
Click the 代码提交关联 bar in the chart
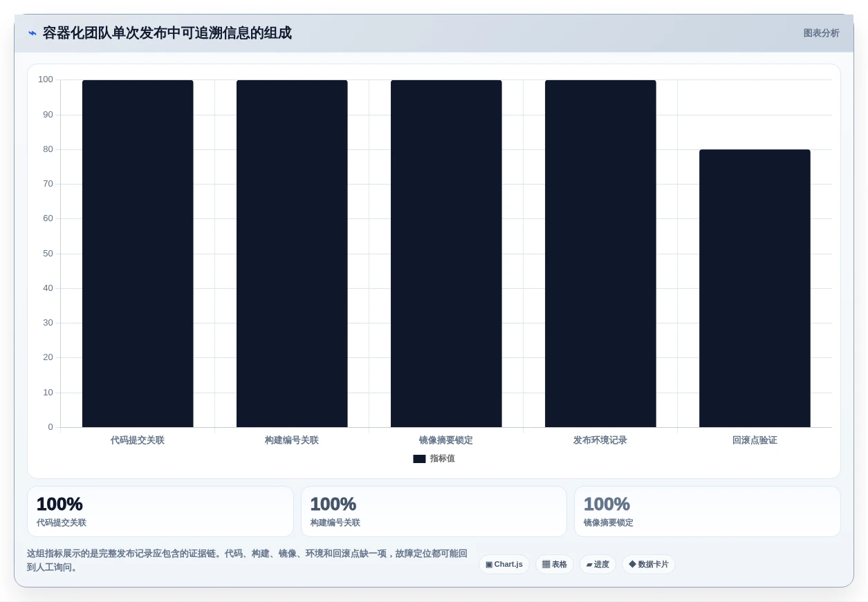point(138,254)
